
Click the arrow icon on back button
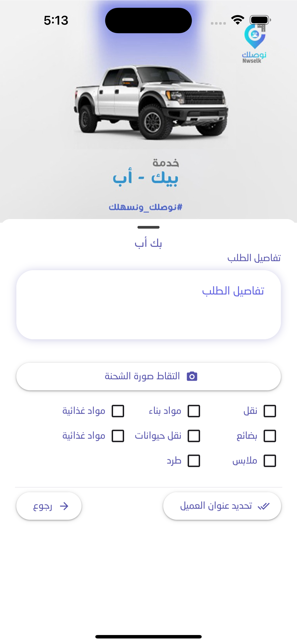[64, 506]
